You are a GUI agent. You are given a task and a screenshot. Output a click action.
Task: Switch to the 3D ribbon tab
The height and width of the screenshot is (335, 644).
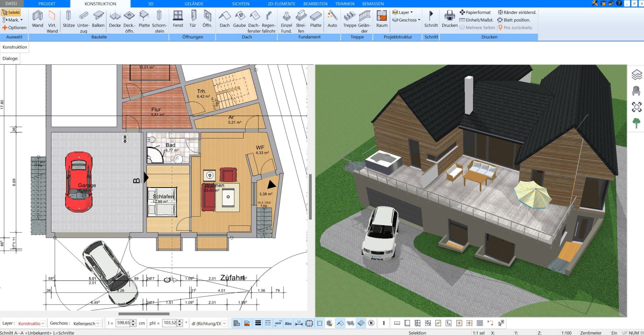pos(150,4)
